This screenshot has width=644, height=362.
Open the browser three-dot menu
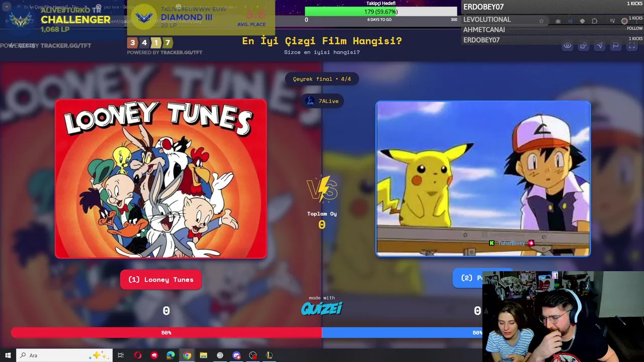pyautogui.click(x=636, y=21)
